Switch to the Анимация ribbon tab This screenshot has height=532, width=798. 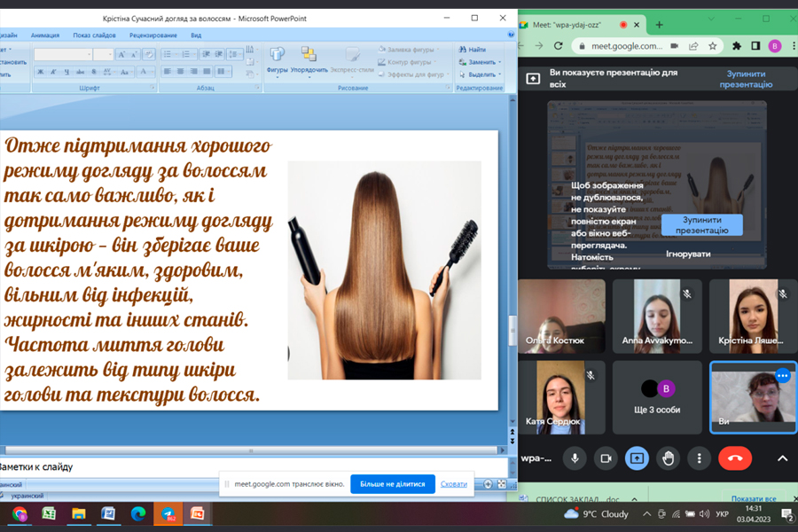(45, 35)
